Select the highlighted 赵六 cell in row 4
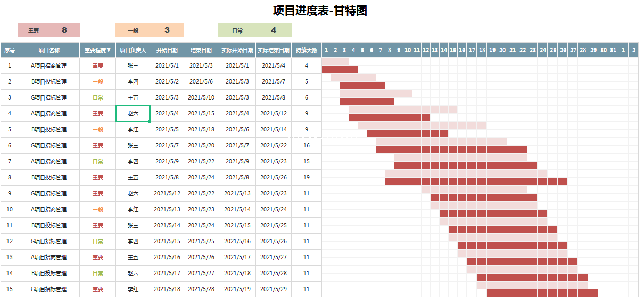644x298 pixels. [x=133, y=113]
